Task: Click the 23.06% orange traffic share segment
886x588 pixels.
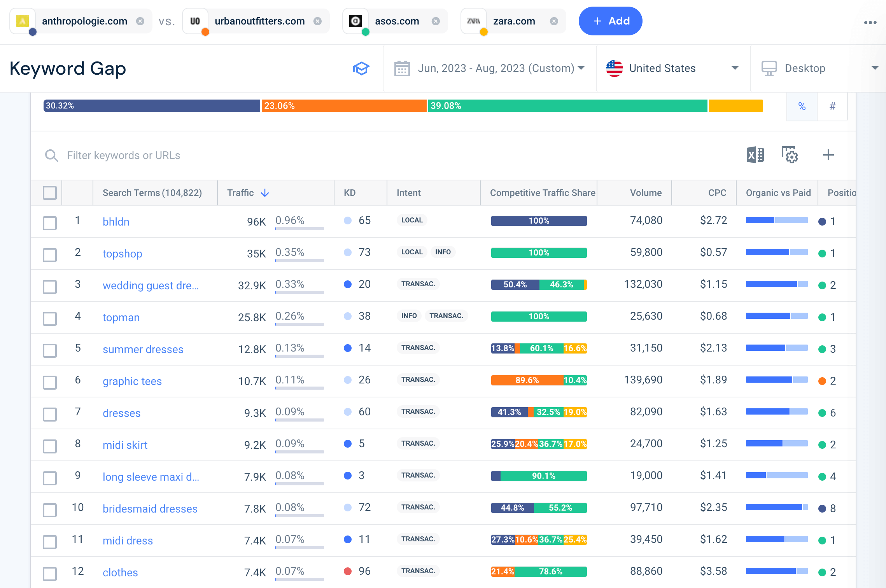Action: pyautogui.click(x=344, y=106)
